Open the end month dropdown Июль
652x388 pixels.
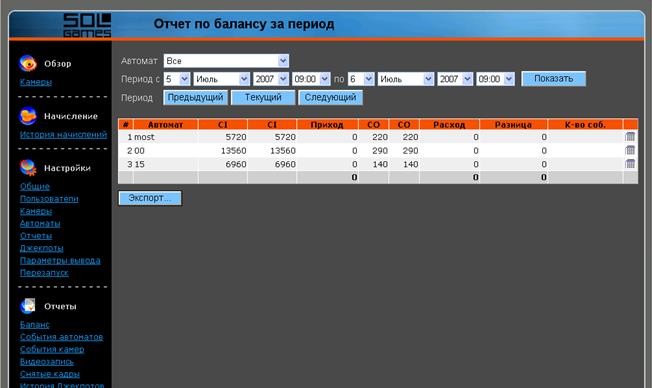click(406, 79)
